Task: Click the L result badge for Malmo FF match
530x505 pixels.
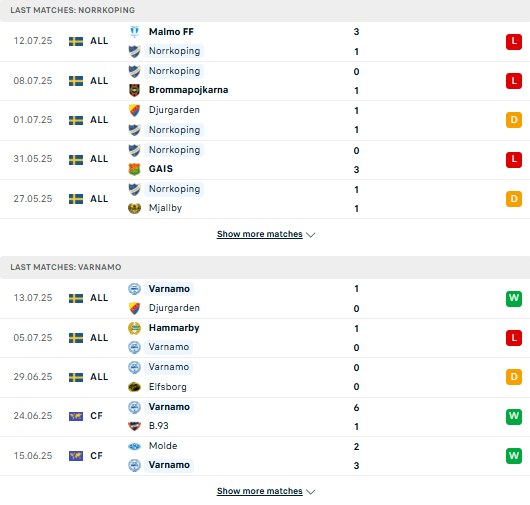Action: [514, 42]
